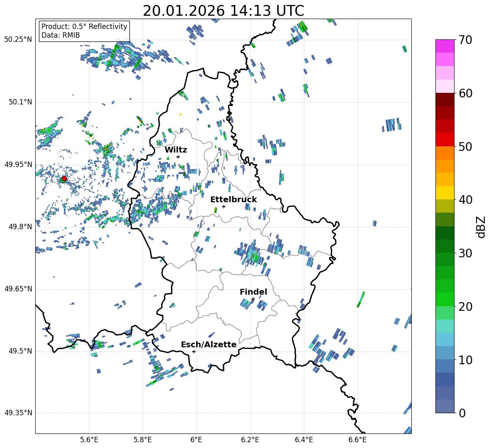Click the 5.8°E longitude label
The image size is (491, 448).
pos(143,440)
